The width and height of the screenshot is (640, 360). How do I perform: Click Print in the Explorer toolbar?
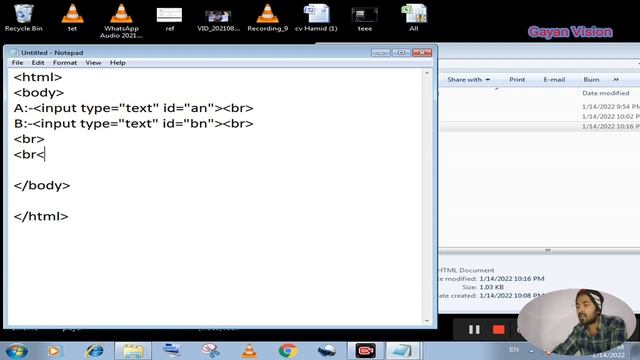point(517,80)
